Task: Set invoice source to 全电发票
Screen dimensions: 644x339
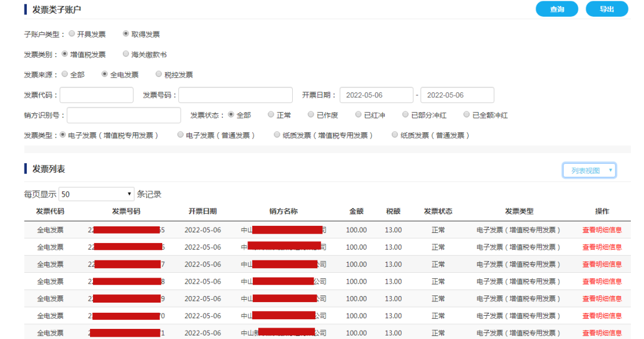Action: 104,74
